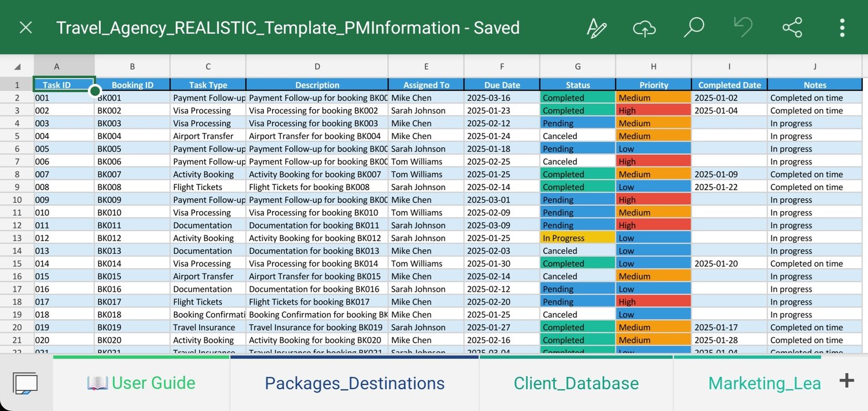Select Completed on time note in row 8
This screenshot has width=868, height=411.
click(815, 174)
